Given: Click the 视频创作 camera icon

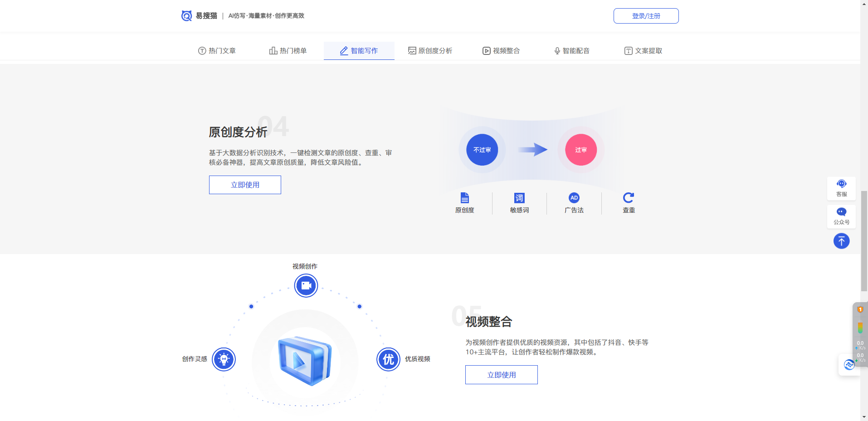Looking at the screenshot, I should pos(306,285).
